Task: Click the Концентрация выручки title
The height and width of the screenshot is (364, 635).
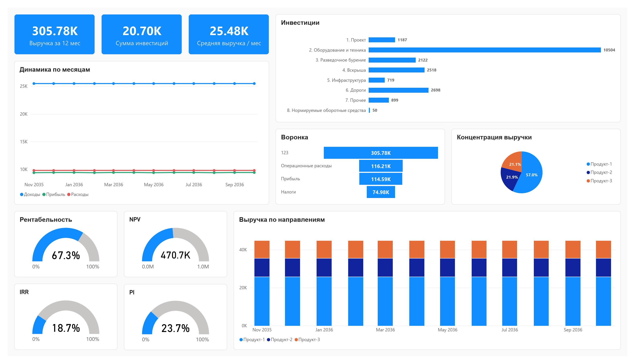Action: pyautogui.click(x=494, y=137)
